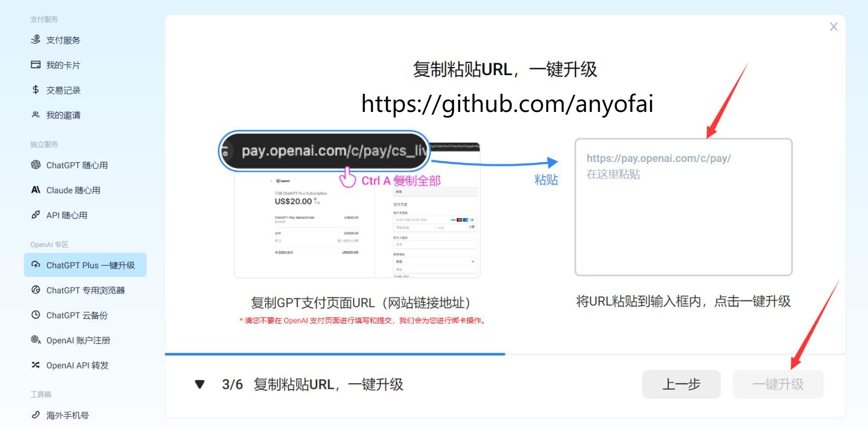This screenshot has width=868, height=427.
Task: Select ChatGPT Plus 一键升级 entry
Action: pos(85,265)
